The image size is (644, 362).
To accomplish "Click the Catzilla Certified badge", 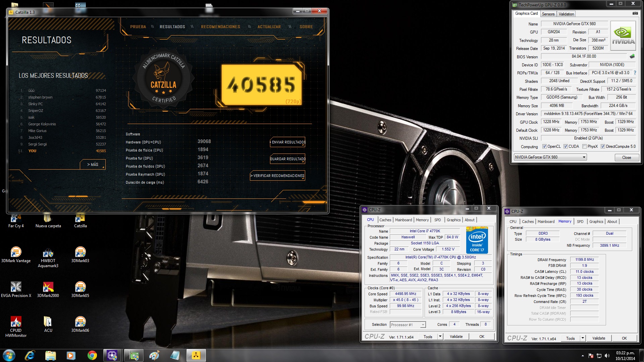I will tap(163, 79).
